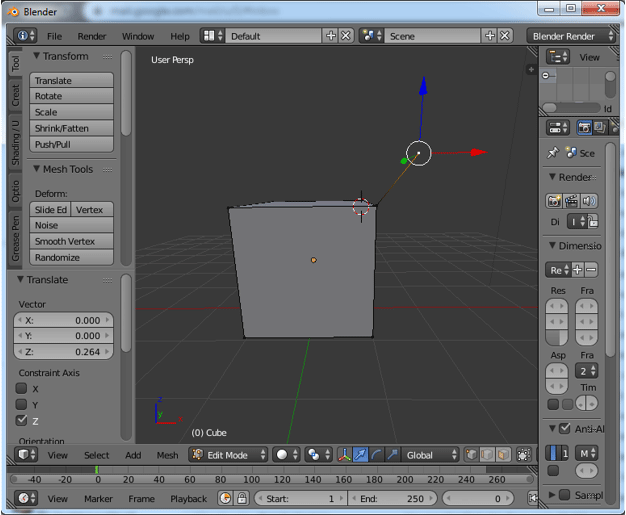
Task: Click the Smooth Vertex button
Action: pos(65,241)
